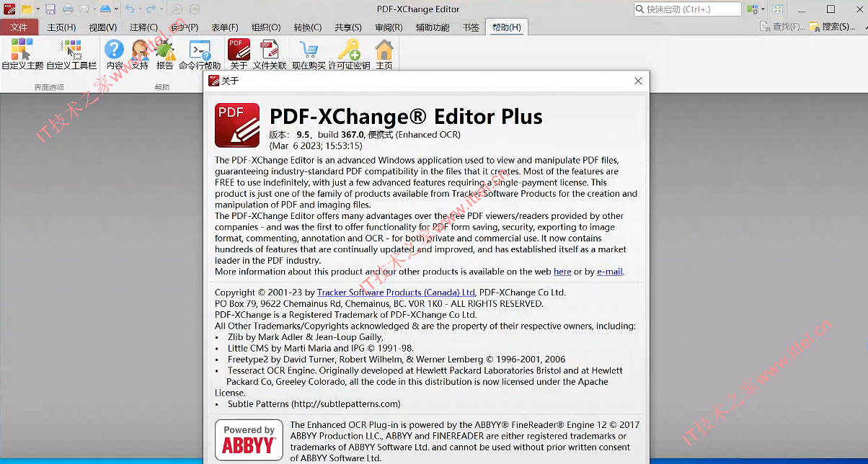The width and height of the screenshot is (868, 464).
Task: Open the 自定义主题 theme customizer
Action: click(x=22, y=54)
